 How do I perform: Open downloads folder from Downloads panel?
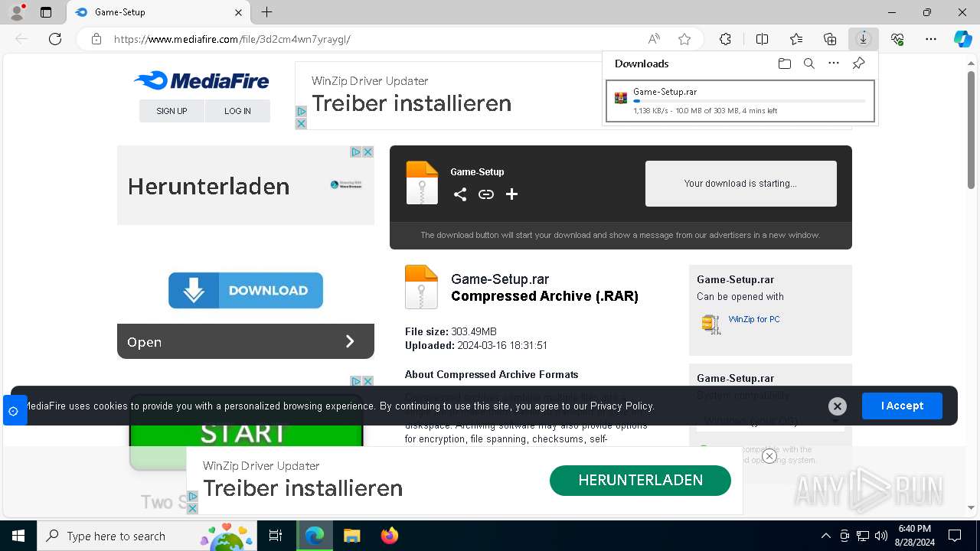[785, 64]
